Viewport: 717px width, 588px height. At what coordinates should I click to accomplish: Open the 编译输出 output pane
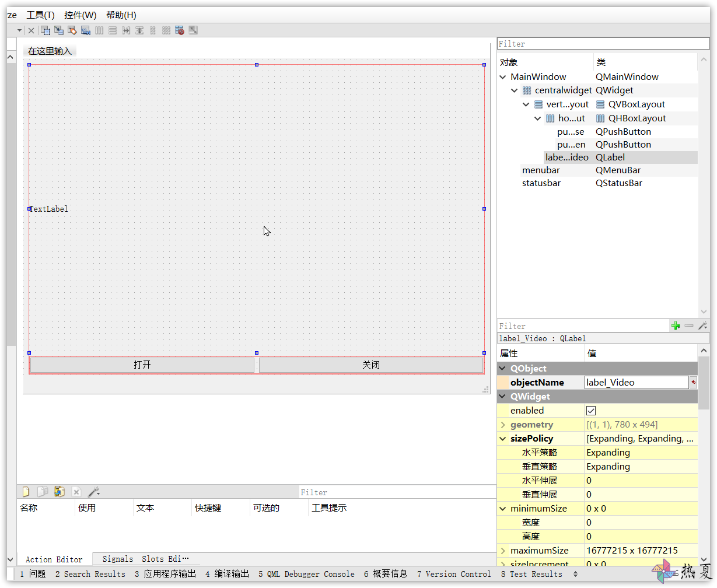(x=227, y=574)
